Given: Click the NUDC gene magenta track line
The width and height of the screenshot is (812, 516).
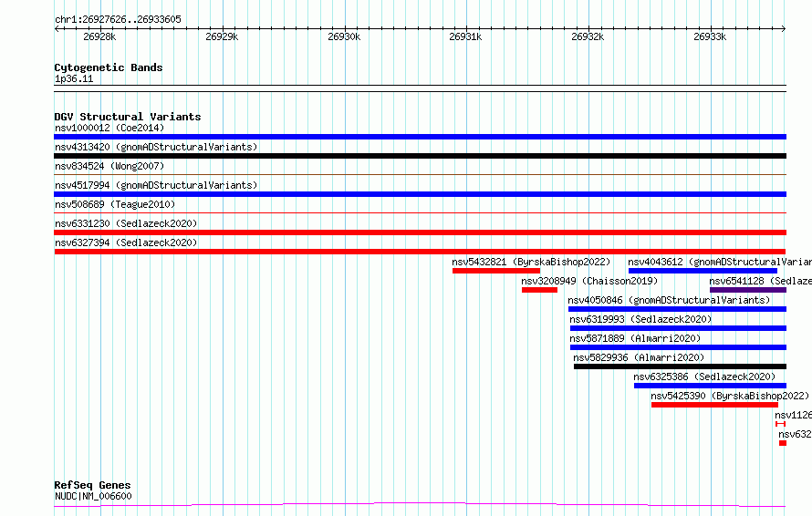Looking at the screenshot, I should point(420,504).
